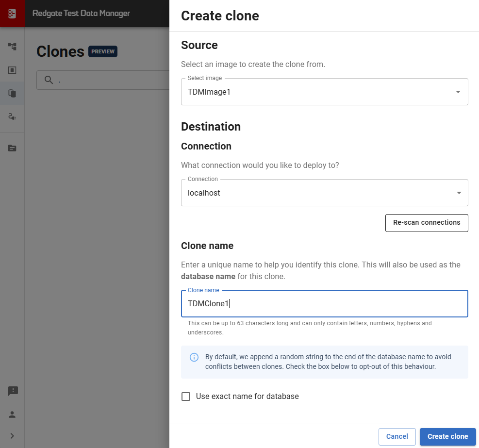This screenshot has width=479, height=448.
Task: Focus the Clone name text field
Action: point(324,304)
